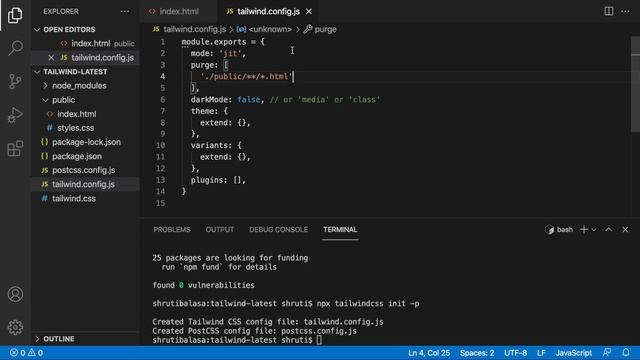
Task: Open the new terminal launch profile dropdown
Action: tap(594, 230)
